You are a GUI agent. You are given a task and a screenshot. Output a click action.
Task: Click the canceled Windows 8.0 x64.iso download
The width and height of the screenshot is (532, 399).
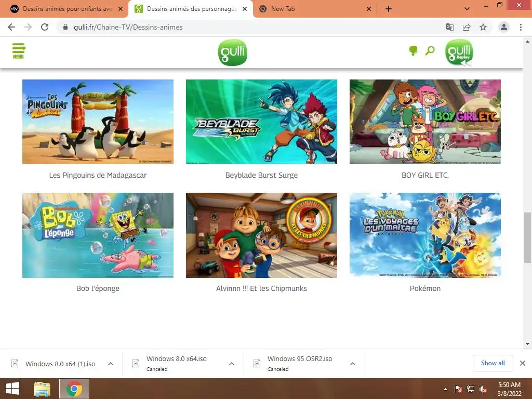coord(177,363)
